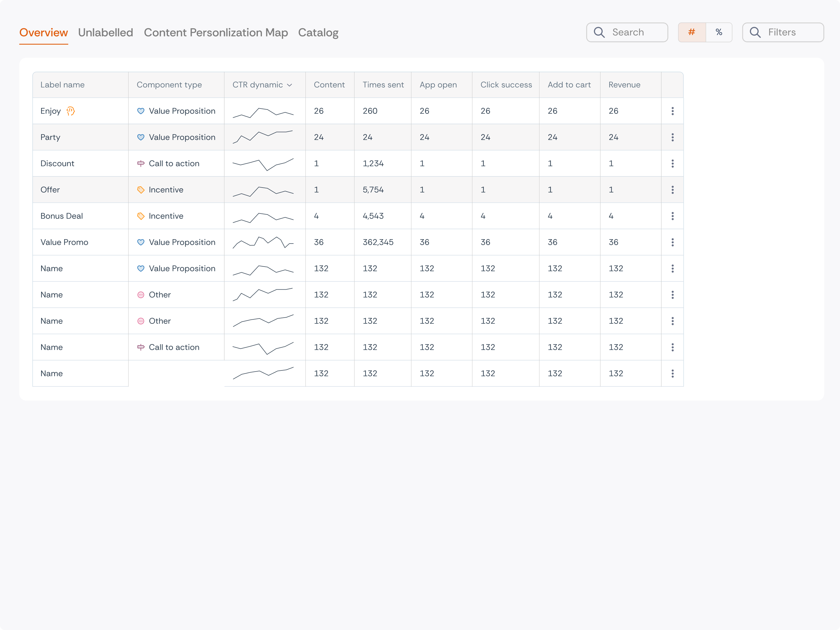Click the AI head icon beside Enjoy
This screenshot has width=840, height=630.
coord(71,111)
